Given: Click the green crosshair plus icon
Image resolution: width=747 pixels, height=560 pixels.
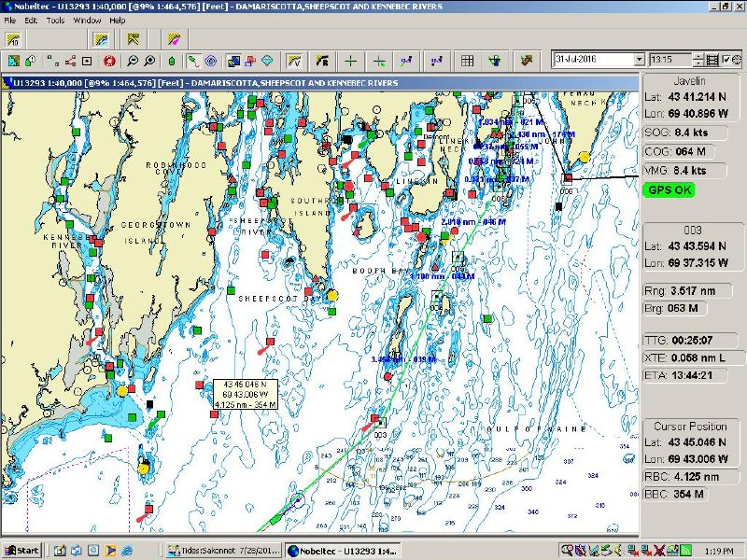Looking at the screenshot, I should (x=350, y=61).
